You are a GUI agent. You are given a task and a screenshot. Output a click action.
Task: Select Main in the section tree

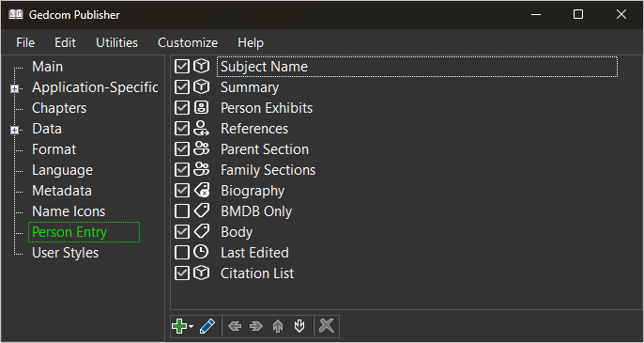pyautogui.click(x=47, y=67)
